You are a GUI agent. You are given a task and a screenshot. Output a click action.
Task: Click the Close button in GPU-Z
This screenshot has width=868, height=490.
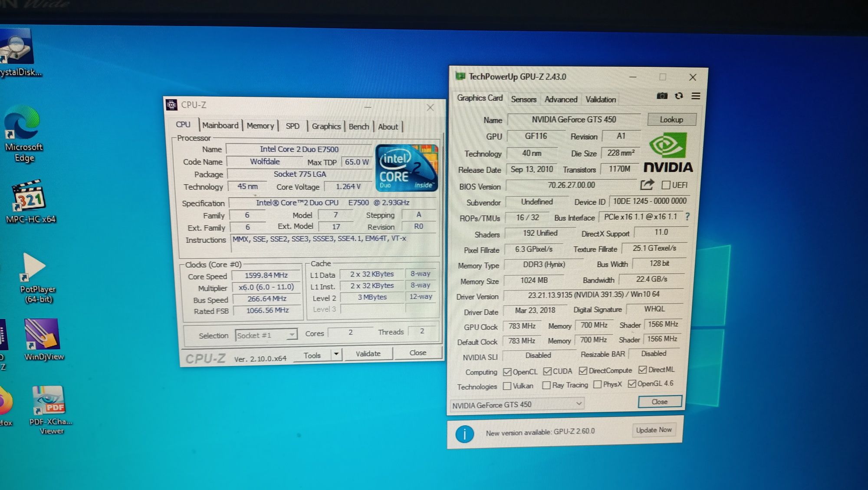click(660, 402)
